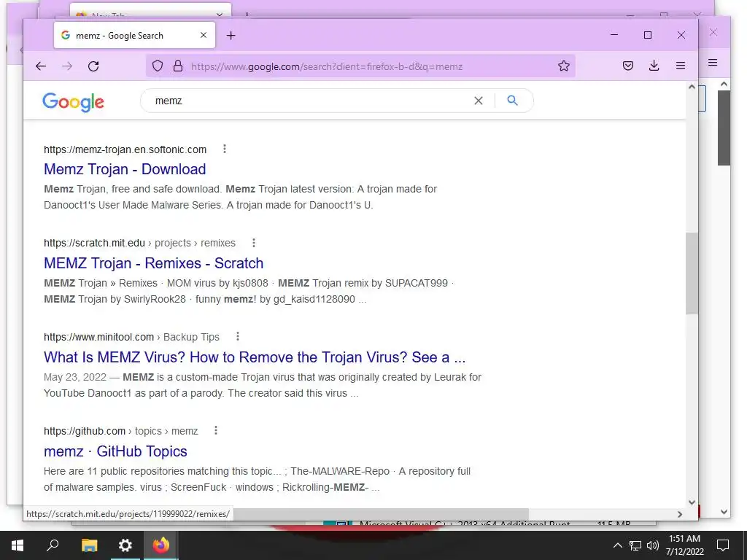Viewport: 747px width, 560px height.
Task: Show hidden system tray icons
Action: pos(617,545)
